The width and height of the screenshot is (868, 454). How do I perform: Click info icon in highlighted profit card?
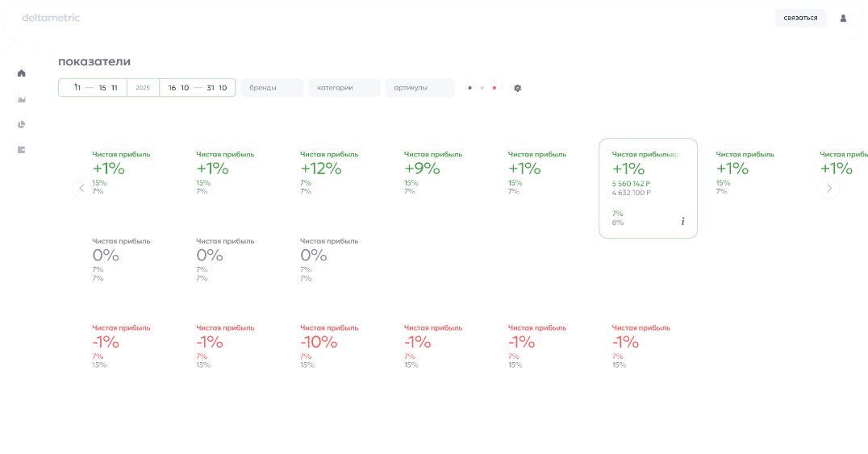point(682,222)
